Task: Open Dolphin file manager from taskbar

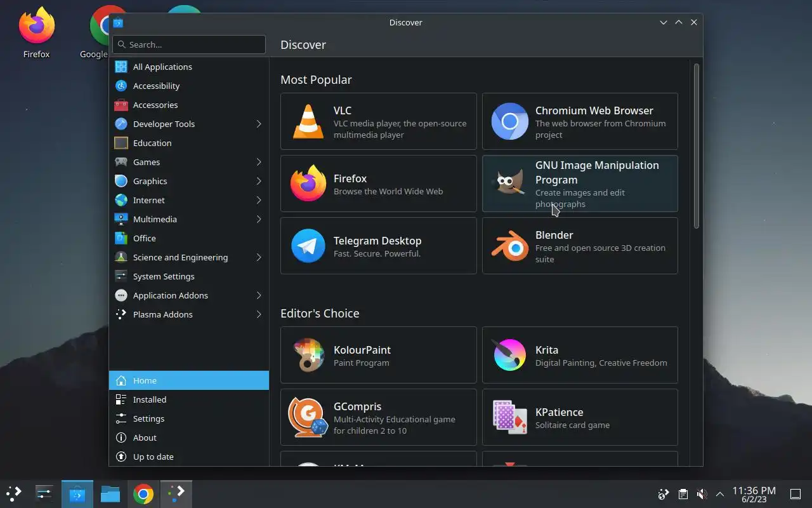Action: coord(110,493)
